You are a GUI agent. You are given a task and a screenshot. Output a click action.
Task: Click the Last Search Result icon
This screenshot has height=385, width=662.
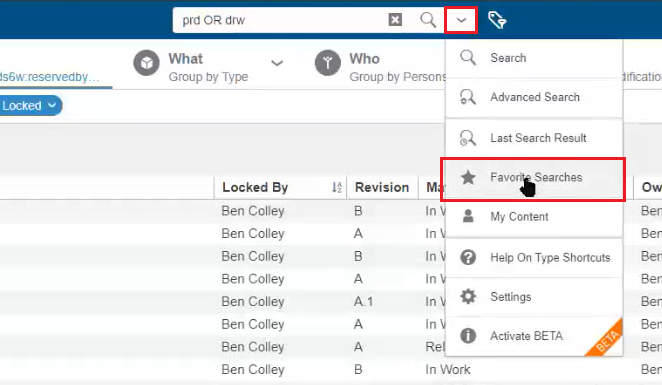pyautogui.click(x=468, y=138)
